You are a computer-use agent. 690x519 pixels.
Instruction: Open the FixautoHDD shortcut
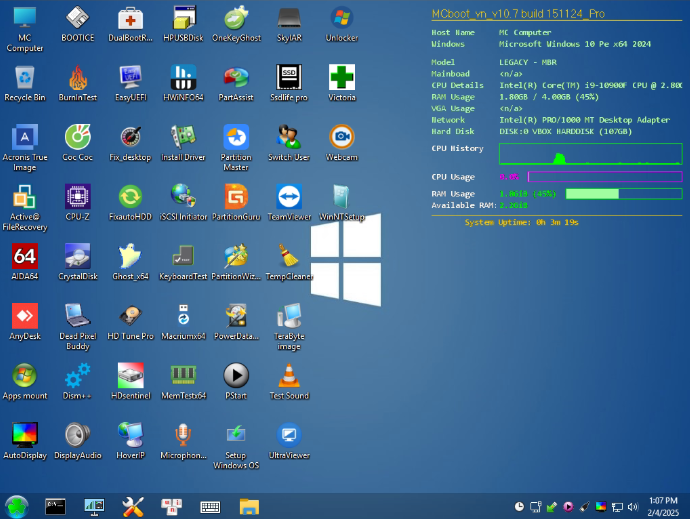(130, 202)
